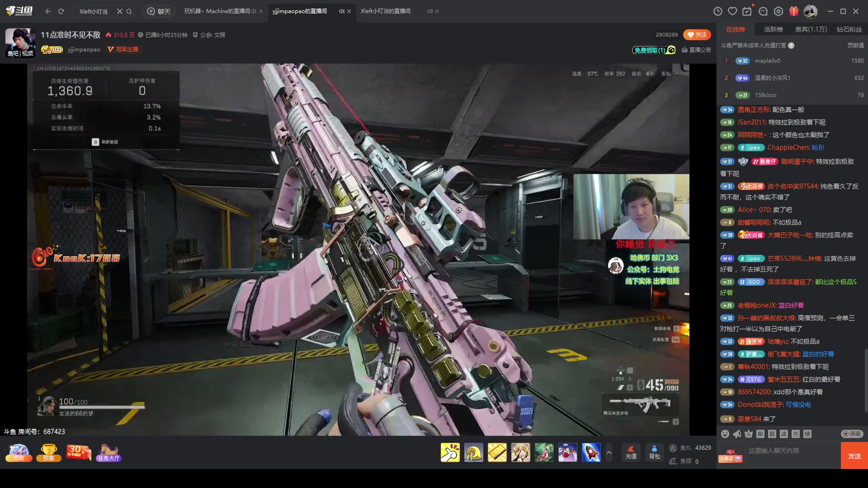Open followed channels heart icon

tap(732, 11)
